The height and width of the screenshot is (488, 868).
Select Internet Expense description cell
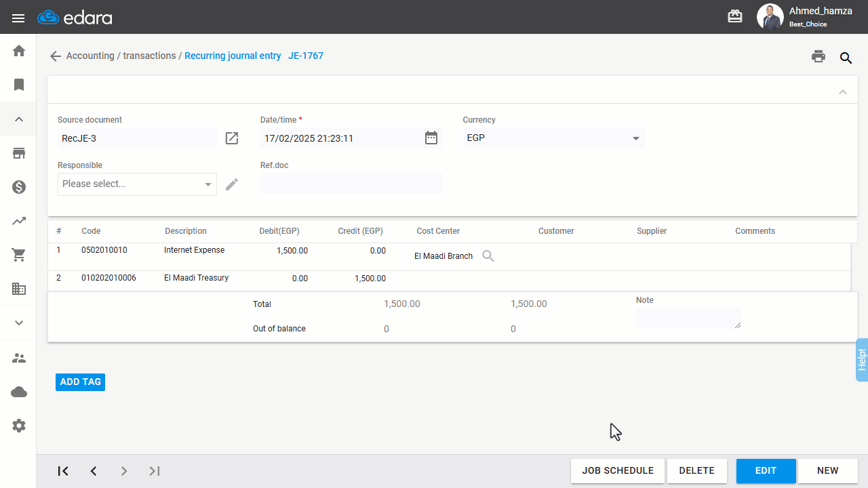click(195, 250)
